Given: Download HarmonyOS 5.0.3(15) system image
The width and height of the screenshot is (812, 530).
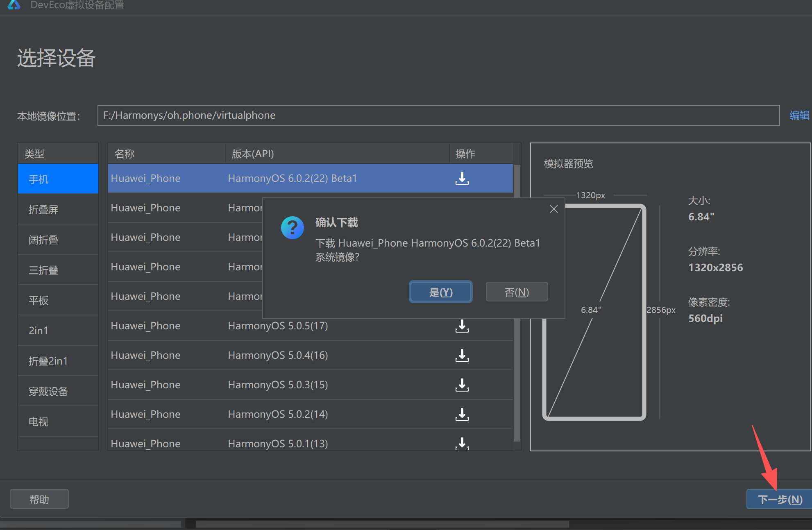Looking at the screenshot, I should click(462, 385).
